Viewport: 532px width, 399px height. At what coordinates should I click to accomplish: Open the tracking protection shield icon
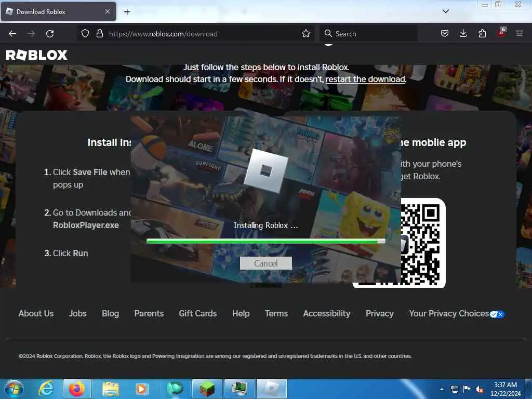coord(85,34)
